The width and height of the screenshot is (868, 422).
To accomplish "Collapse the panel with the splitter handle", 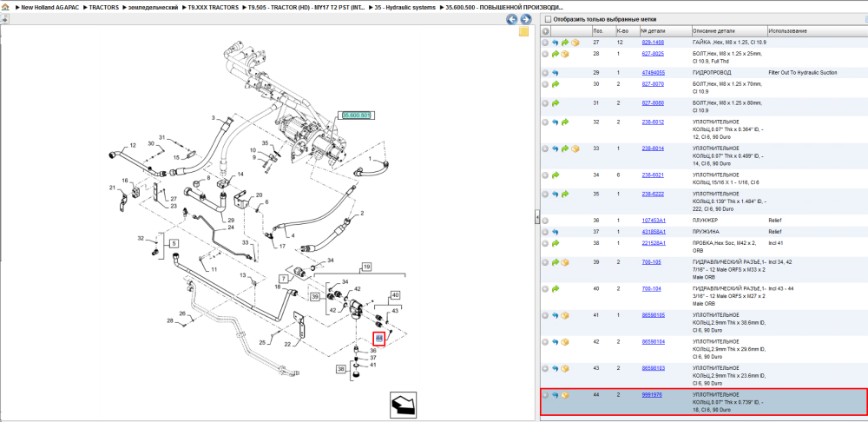I will 537,218.
